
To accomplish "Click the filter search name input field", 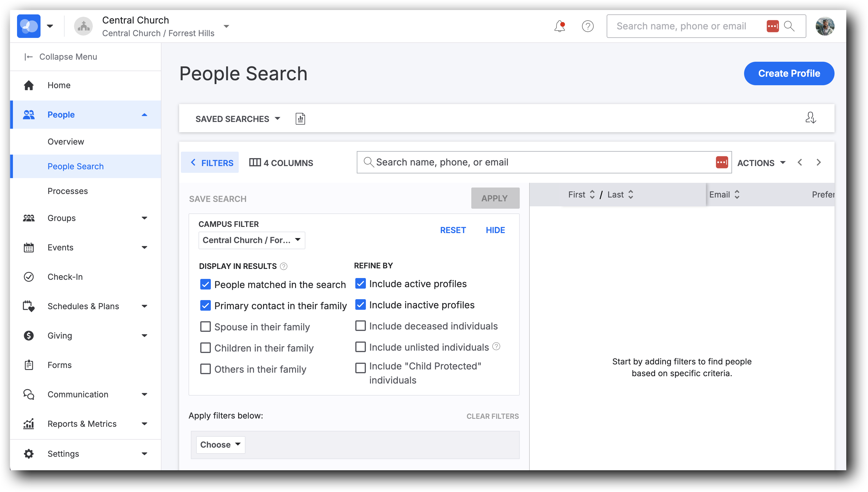I will tap(540, 162).
